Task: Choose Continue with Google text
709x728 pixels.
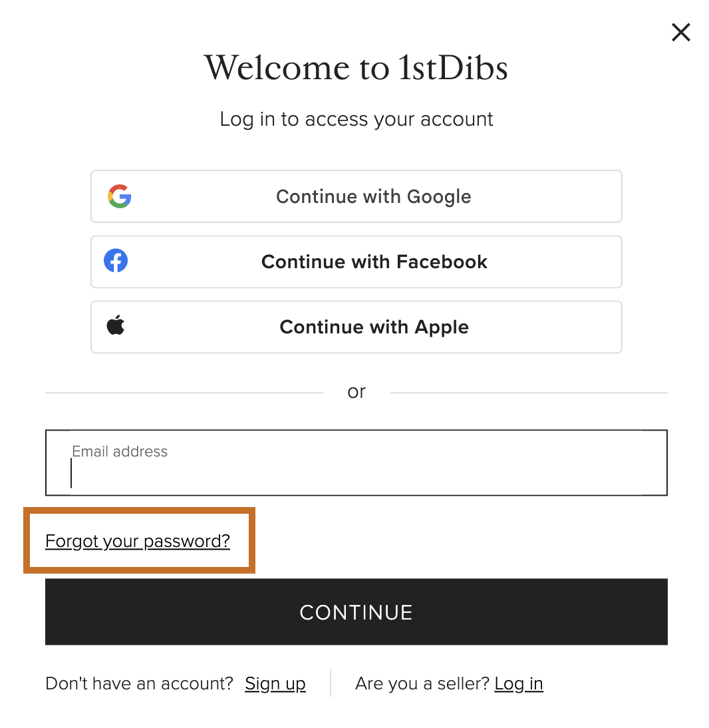Action: point(374,197)
